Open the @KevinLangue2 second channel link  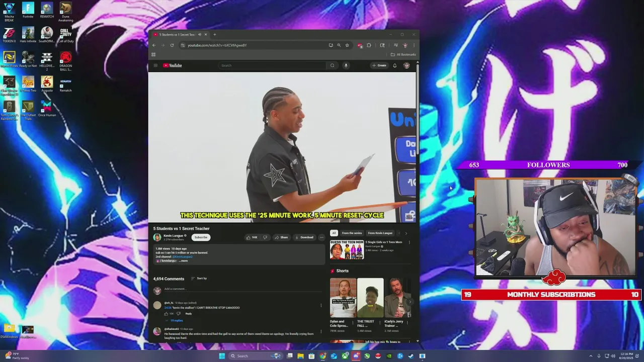(x=183, y=257)
